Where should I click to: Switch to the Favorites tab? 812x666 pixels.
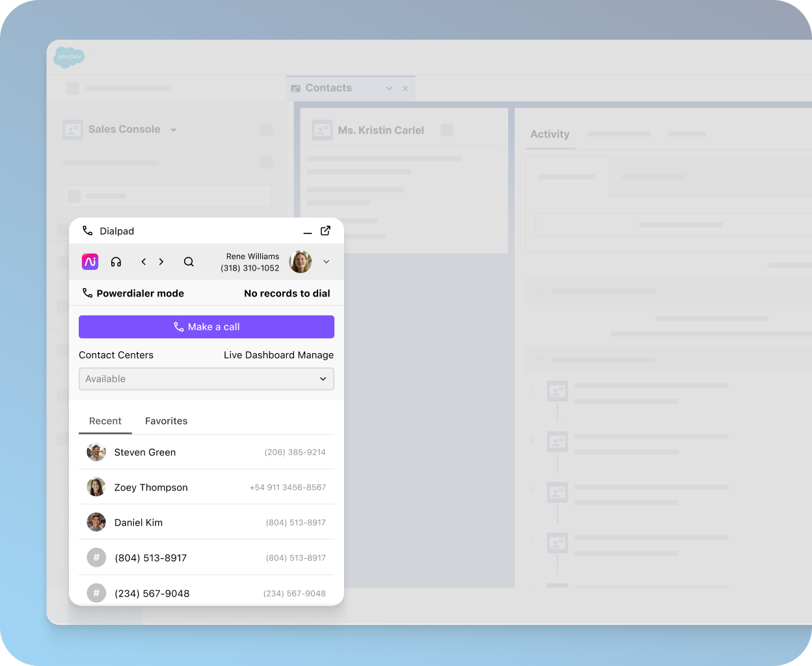(166, 421)
